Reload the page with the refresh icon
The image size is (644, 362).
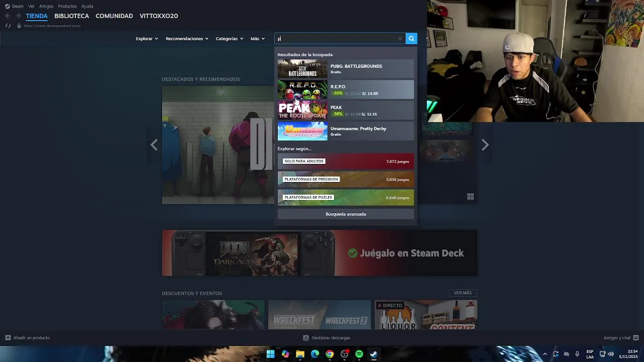coord(8,26)
